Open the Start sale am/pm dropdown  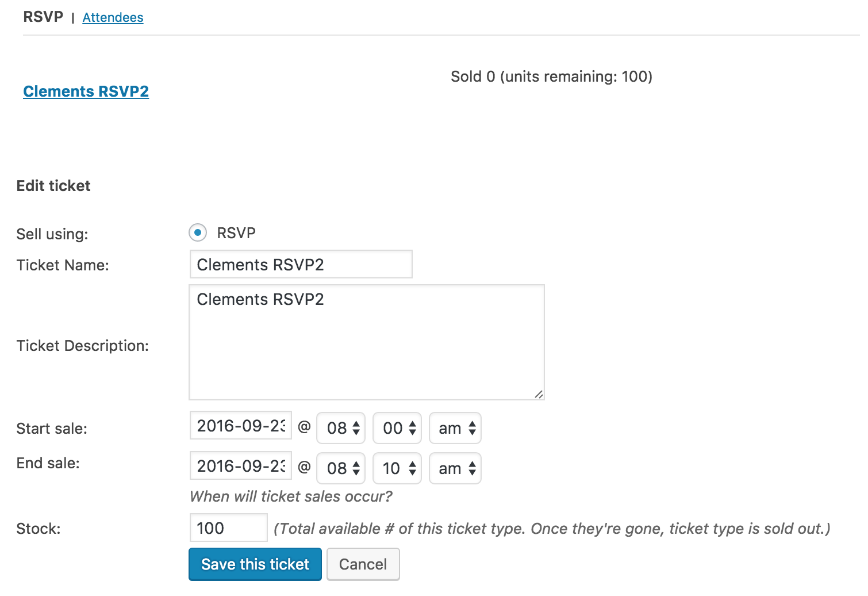(455, 428)
